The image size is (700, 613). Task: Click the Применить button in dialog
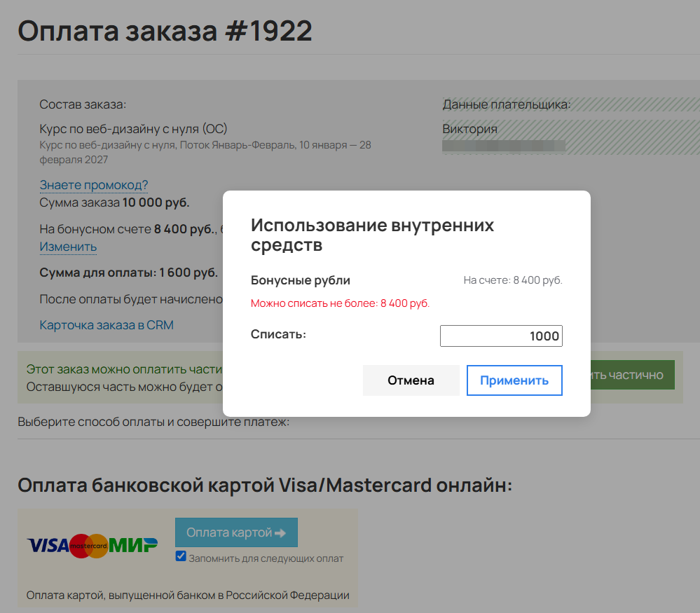click(514, 380)
